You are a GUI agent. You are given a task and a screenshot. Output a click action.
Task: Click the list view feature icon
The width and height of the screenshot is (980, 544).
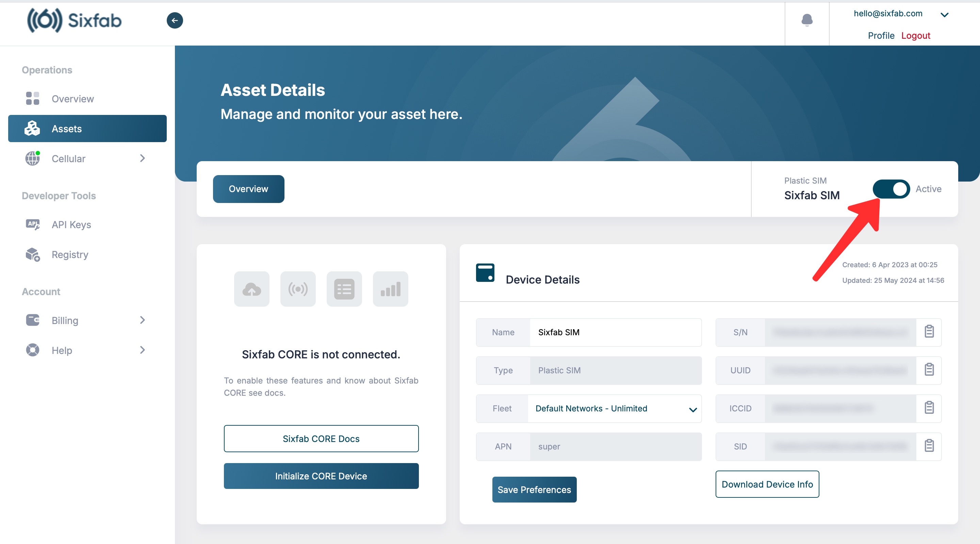pos(344,289)
